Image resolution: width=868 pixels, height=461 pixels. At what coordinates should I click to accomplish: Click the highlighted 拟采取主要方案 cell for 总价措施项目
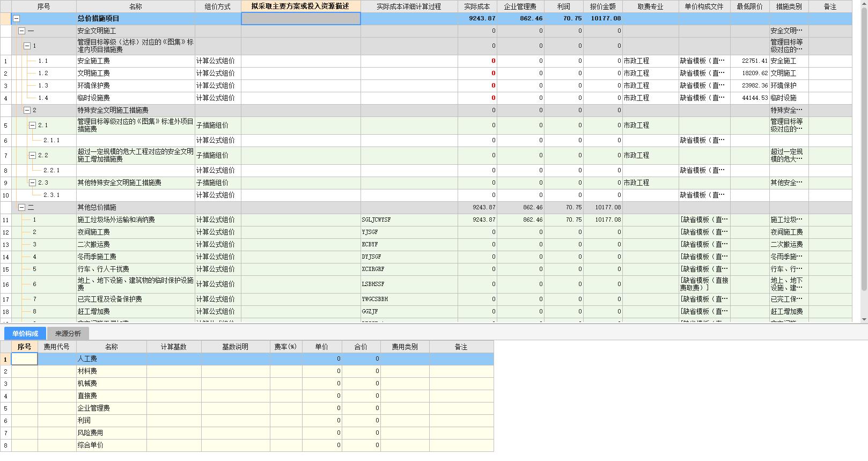300,19
